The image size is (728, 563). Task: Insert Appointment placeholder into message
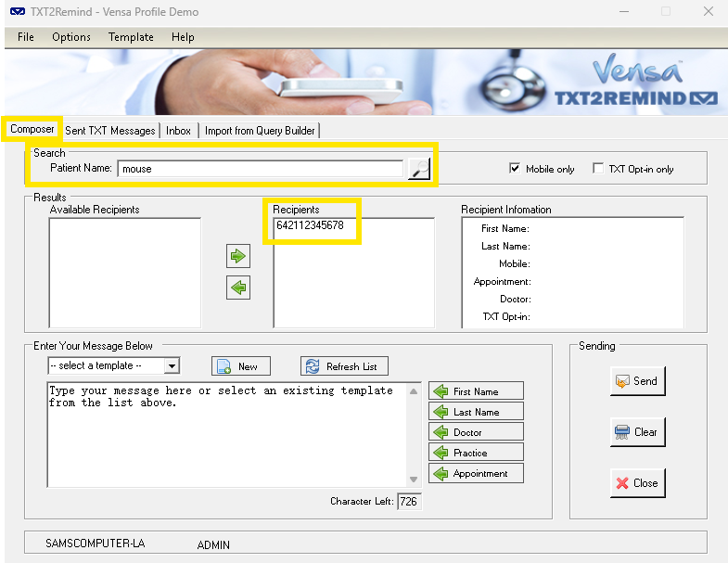(x=476, y=473)
